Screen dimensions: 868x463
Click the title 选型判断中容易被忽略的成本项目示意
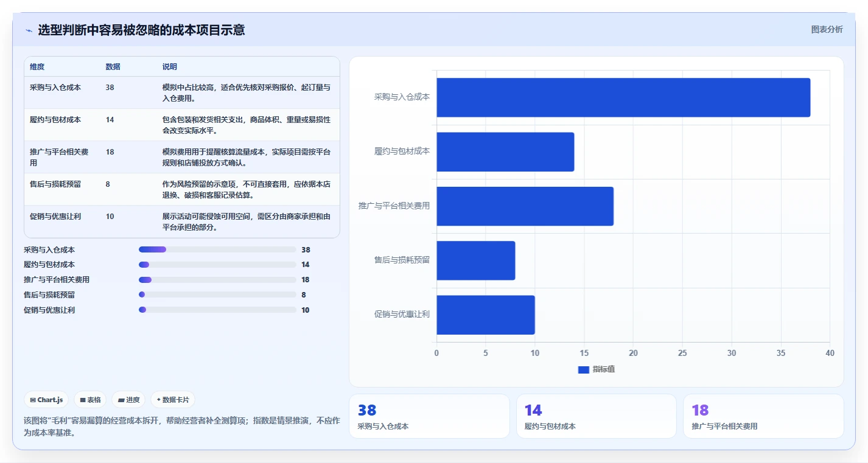coord(141,30)
